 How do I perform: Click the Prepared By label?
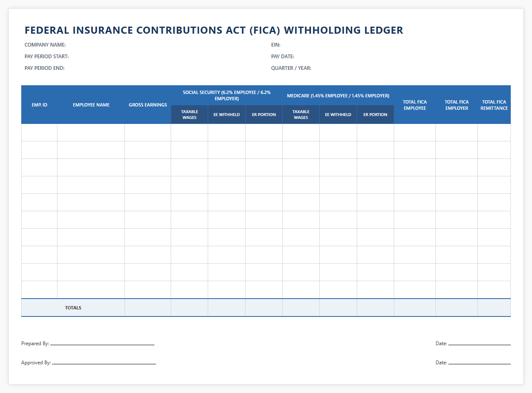pyautogui.click(x=35, y=344)
